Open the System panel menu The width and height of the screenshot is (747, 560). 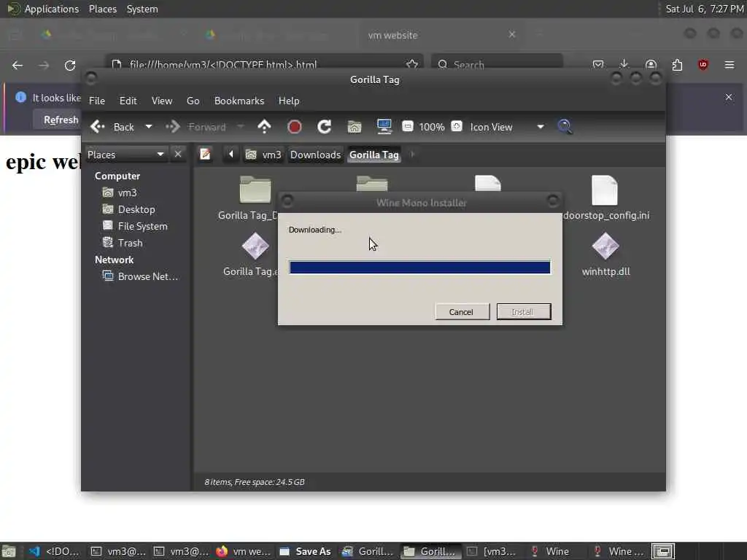click(142, 9)
